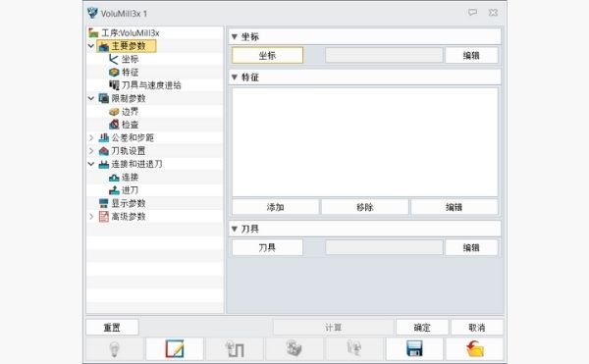Collapse the 连接和进退刀 tree node chevron
This screenshot has width=589, height=364.
pos(91,164)
